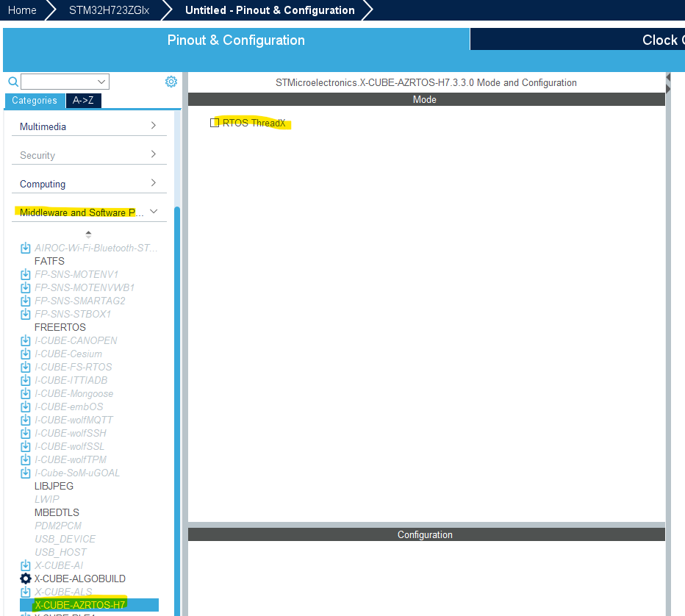Click download icon beside I-CUBE-wolfSSH
Screen dimensions: 685x616
click(x=26, y=434)
